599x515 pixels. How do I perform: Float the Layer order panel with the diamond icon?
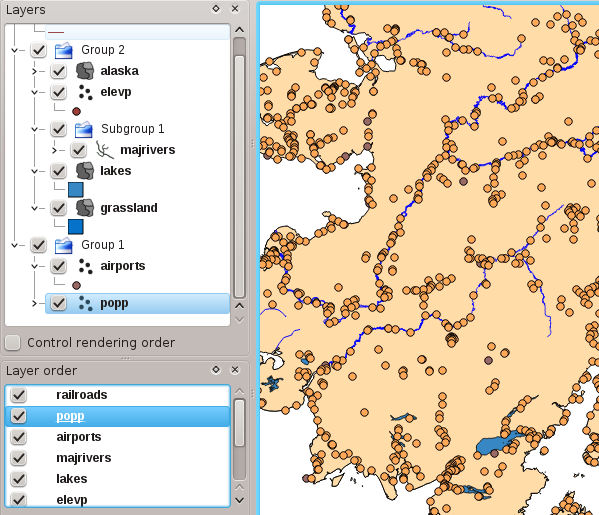point(216,369)
